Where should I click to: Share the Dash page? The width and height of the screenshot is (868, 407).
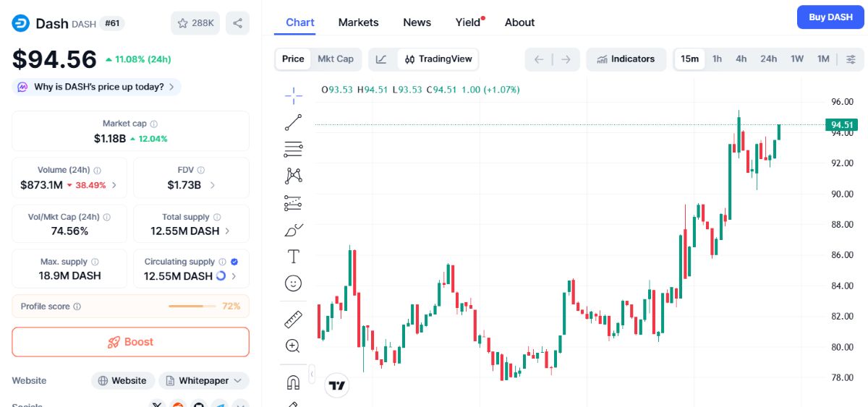coord(237,23)
